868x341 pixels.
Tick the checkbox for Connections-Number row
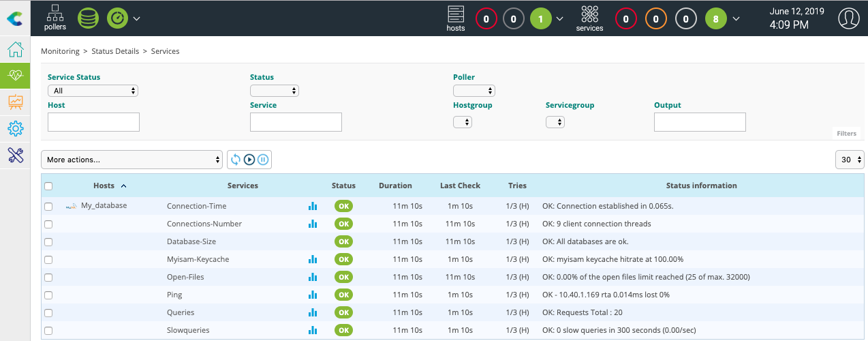click(48, 224)
